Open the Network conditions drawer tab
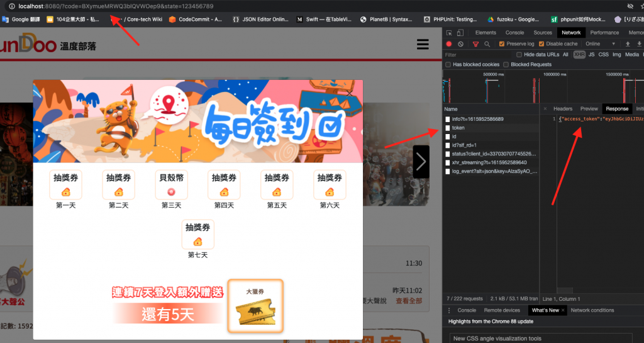Image resolution: width=644 pixels, height=343 pixels. (x=592, y=310)
